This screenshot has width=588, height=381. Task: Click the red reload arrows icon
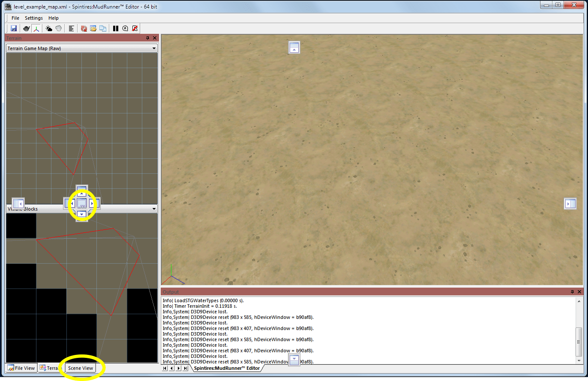click(84, 29)
